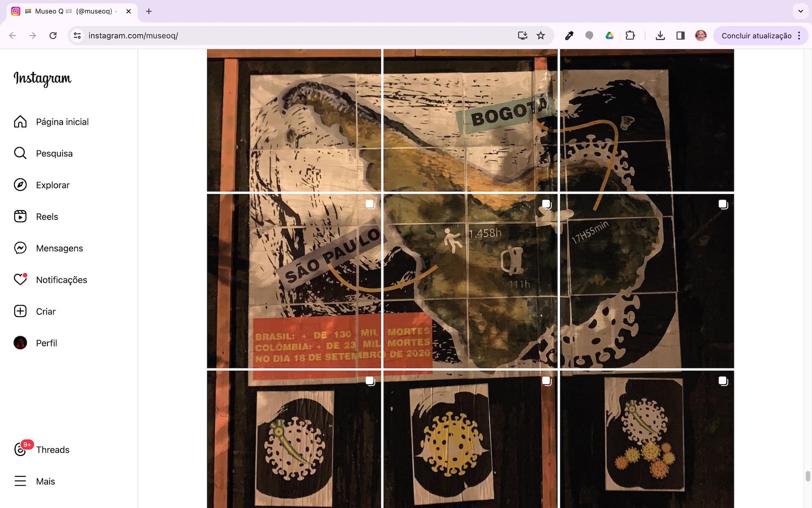This screenshot has height=508, width=812.
Task: Open browser Downloads icon
Action: click(660, 36)
